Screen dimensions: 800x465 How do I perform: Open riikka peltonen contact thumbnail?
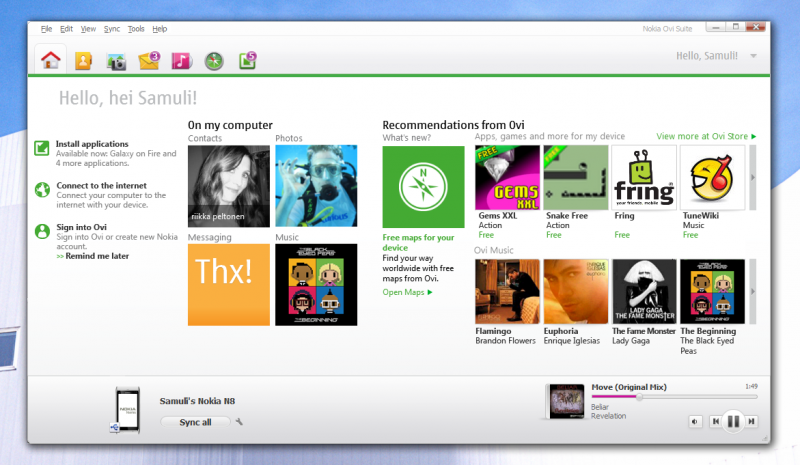(x=229, y=186)
